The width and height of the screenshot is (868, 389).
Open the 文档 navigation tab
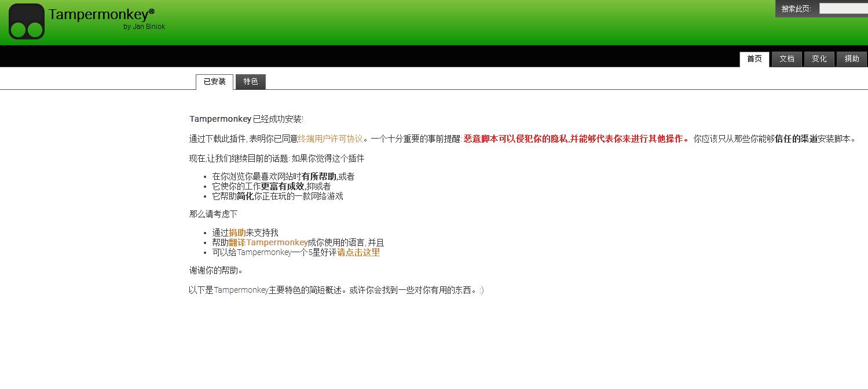pos(787,59)
